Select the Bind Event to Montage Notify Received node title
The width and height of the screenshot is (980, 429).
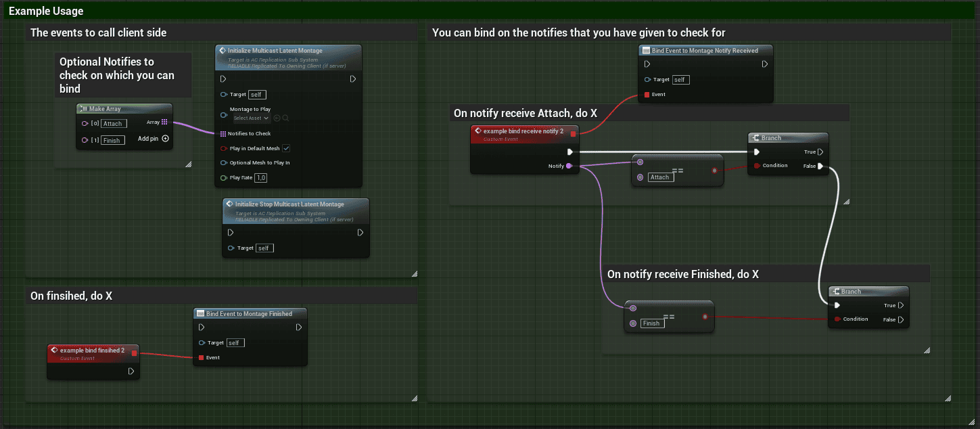point(705,51)
